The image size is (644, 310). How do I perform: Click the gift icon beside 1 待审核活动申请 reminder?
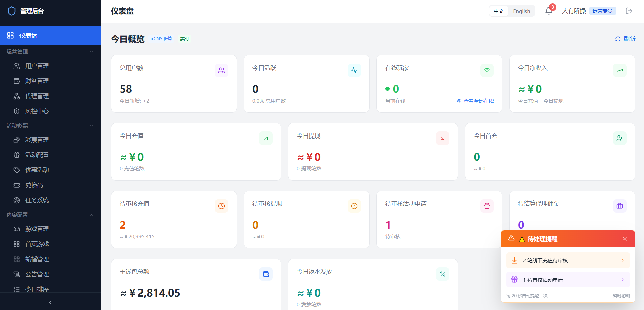click(514, 280)
